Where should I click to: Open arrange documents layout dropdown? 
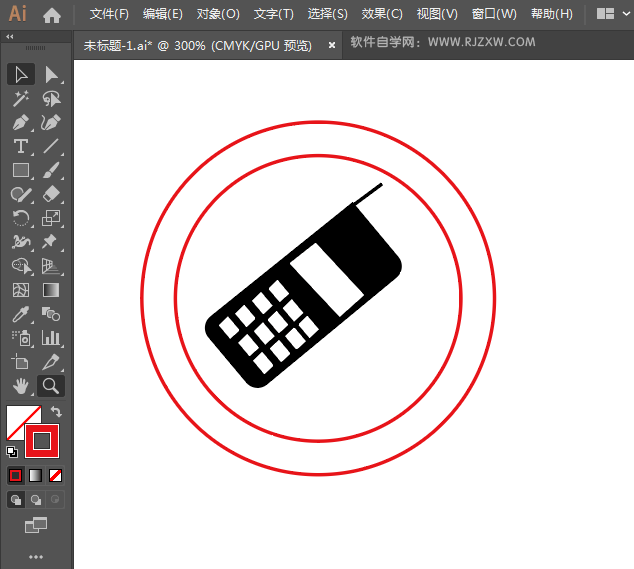[613, 14]
